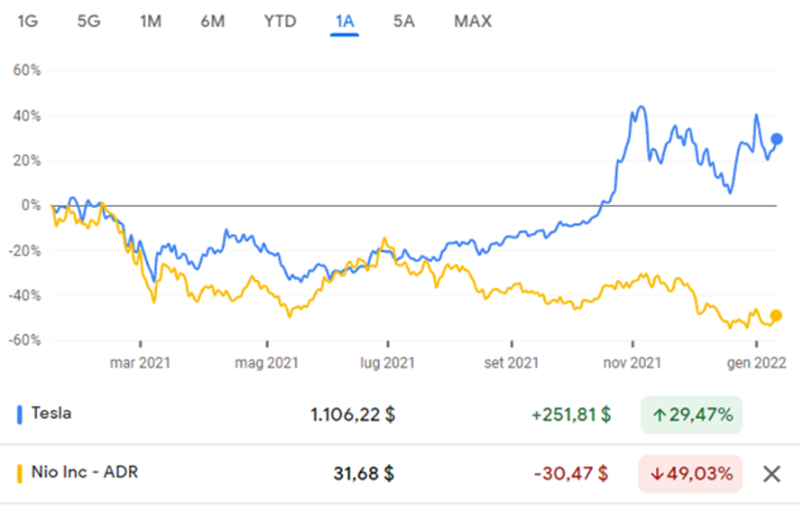The height and width of the screenshot is (512, 812).
Task: Click the 0% y-axis label
Action: 31,206
